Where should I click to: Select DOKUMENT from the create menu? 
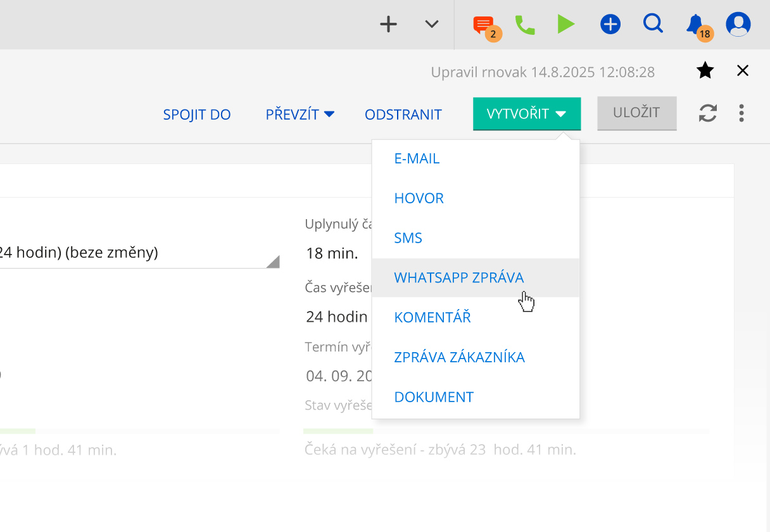434,396
